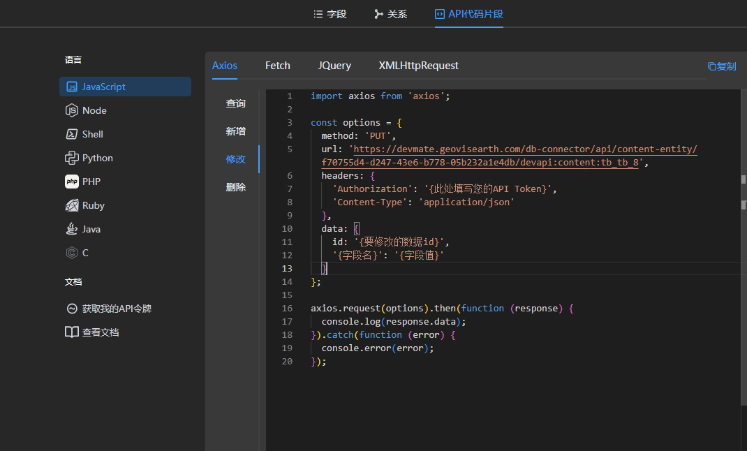This screenshot has width=747, height=451.
Task: Switch to the 字段 tab
Action: click(x=330, y=14)
